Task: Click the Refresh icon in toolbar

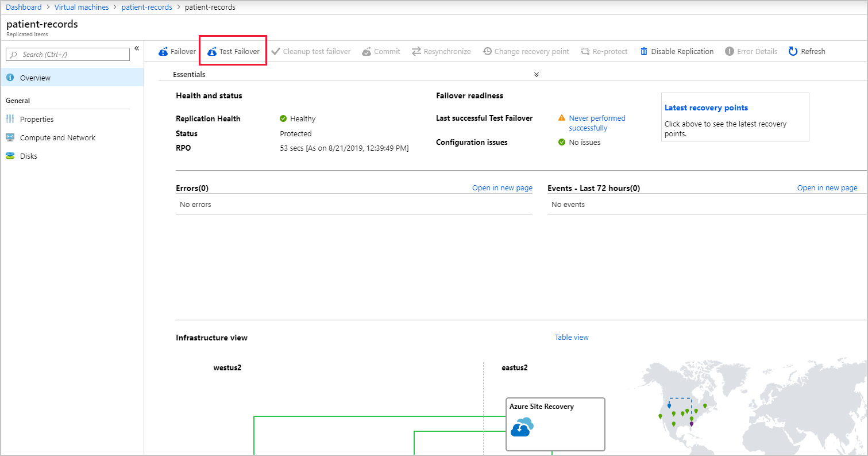Action: (x=793, y=52)
